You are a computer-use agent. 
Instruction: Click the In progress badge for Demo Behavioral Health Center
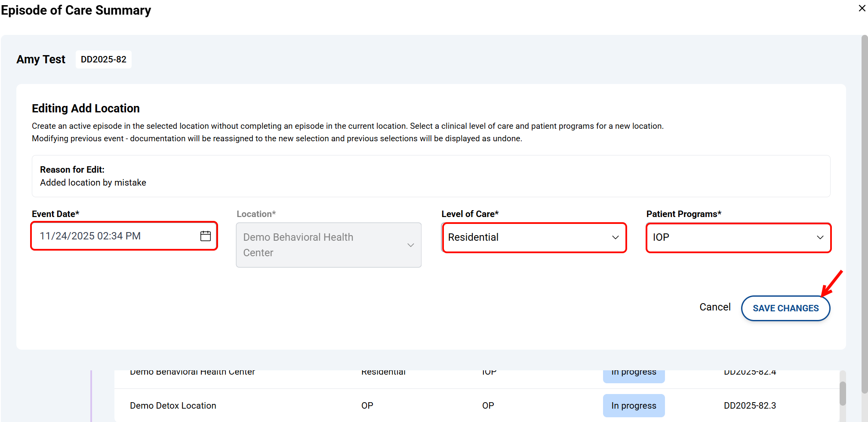point(633,374)
